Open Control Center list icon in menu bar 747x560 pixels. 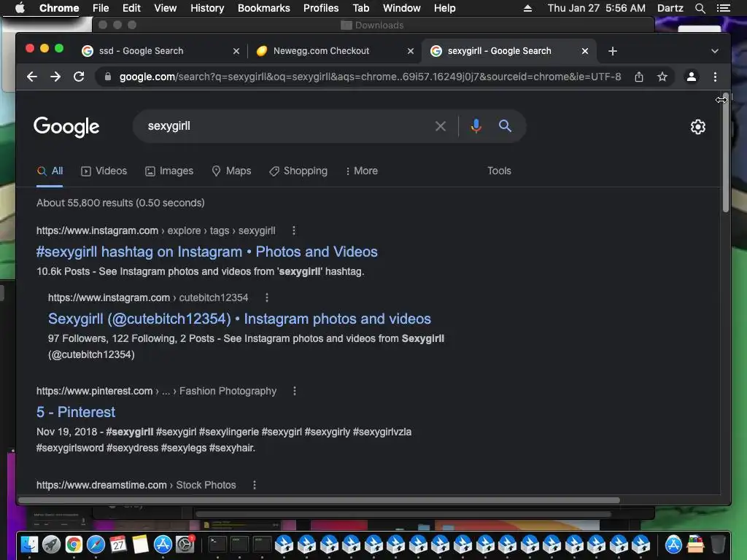tap(724, 8)
